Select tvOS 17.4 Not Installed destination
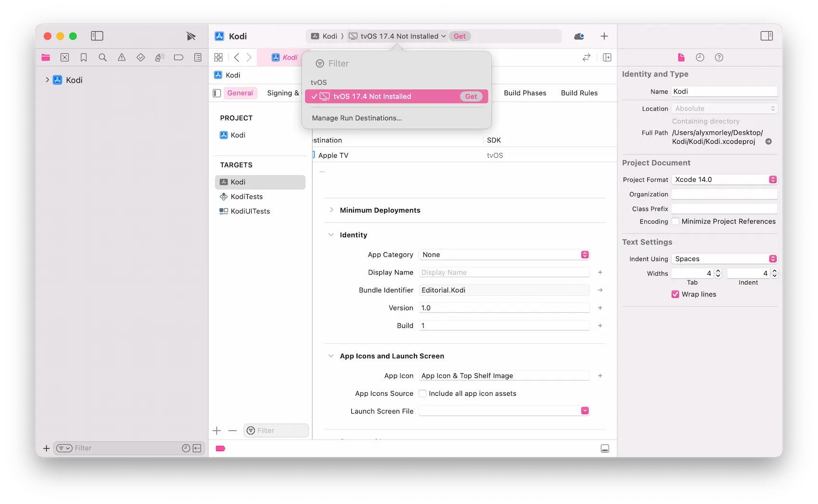Screen dimensions: 818x504 tap(396, 97)
